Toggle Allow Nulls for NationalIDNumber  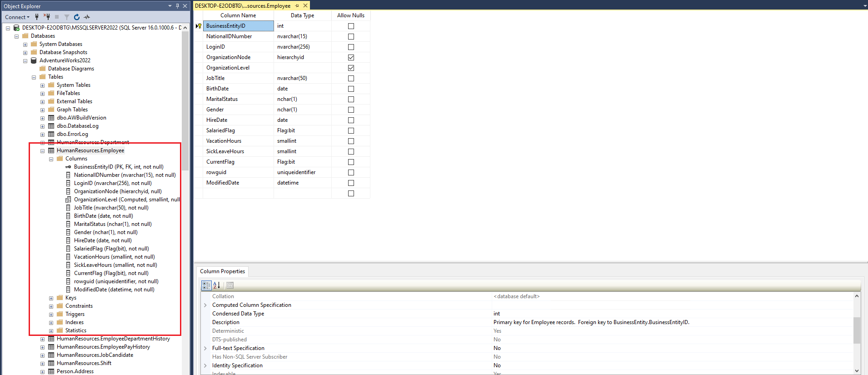point(351,36)
